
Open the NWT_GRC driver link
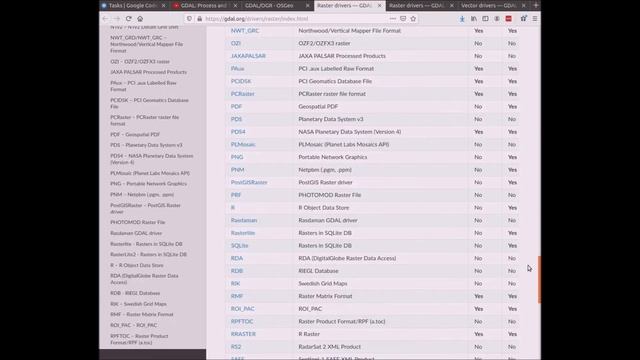245,31
